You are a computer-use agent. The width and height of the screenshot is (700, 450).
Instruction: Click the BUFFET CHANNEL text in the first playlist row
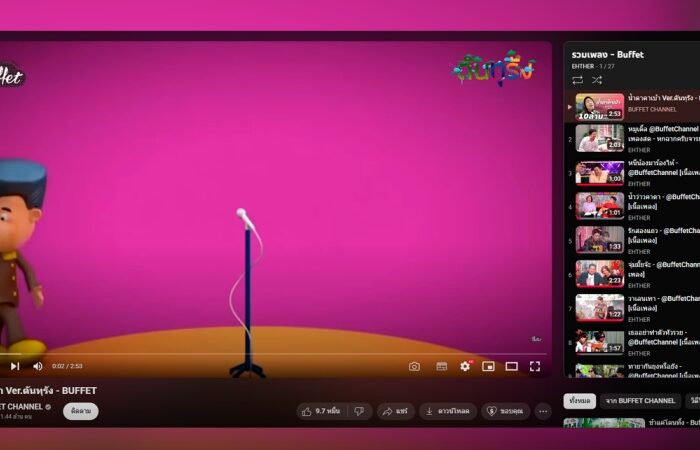click(x=652, y=109)
